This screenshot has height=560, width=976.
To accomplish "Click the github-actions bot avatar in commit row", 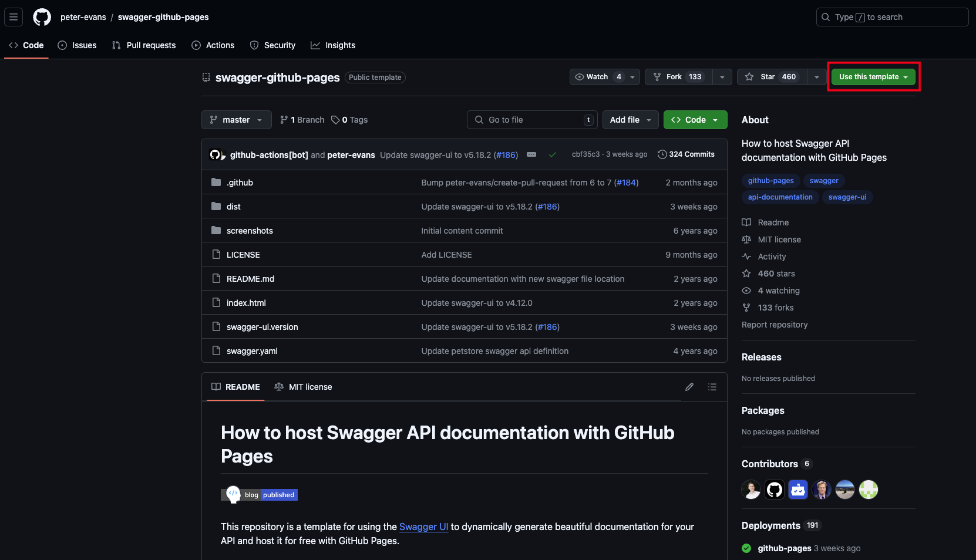I will tap(216, 154).
